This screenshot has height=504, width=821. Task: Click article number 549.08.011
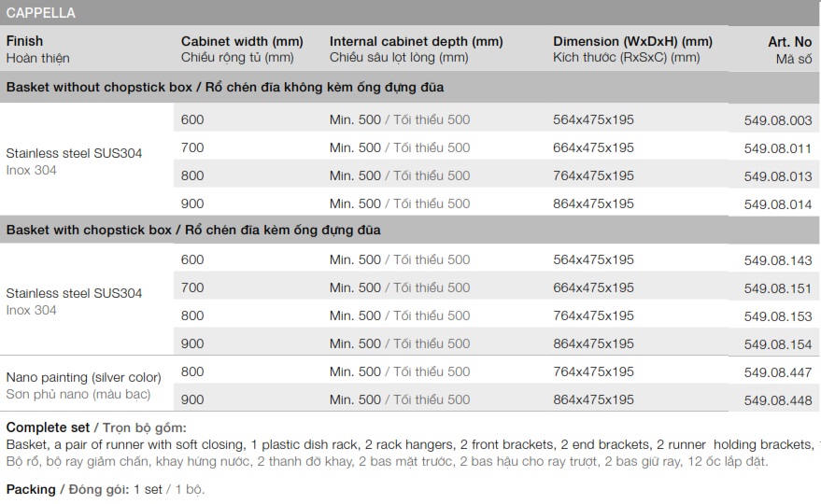click(x=778, y=148)
